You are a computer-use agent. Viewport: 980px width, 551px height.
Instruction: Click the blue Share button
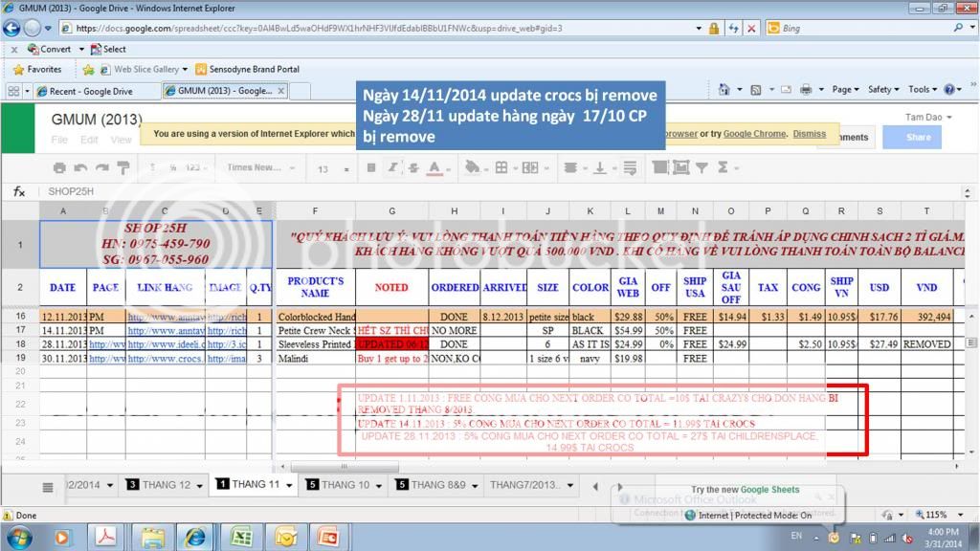click(x=918, y=137)
